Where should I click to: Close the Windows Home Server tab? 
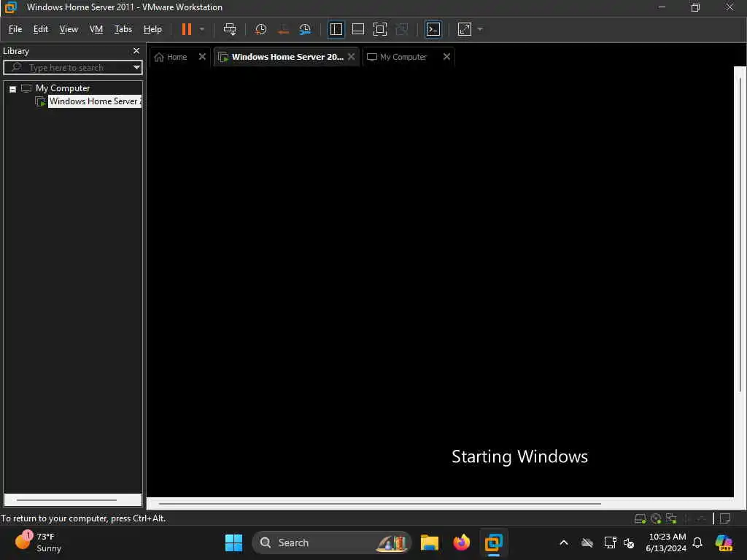pyautogui.click(x=351, y=57)
